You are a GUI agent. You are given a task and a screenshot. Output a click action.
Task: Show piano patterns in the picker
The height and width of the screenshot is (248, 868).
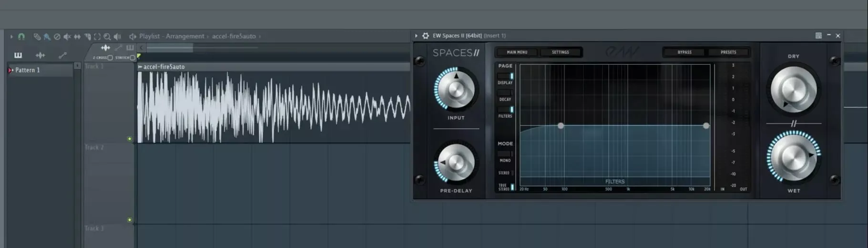18,55
